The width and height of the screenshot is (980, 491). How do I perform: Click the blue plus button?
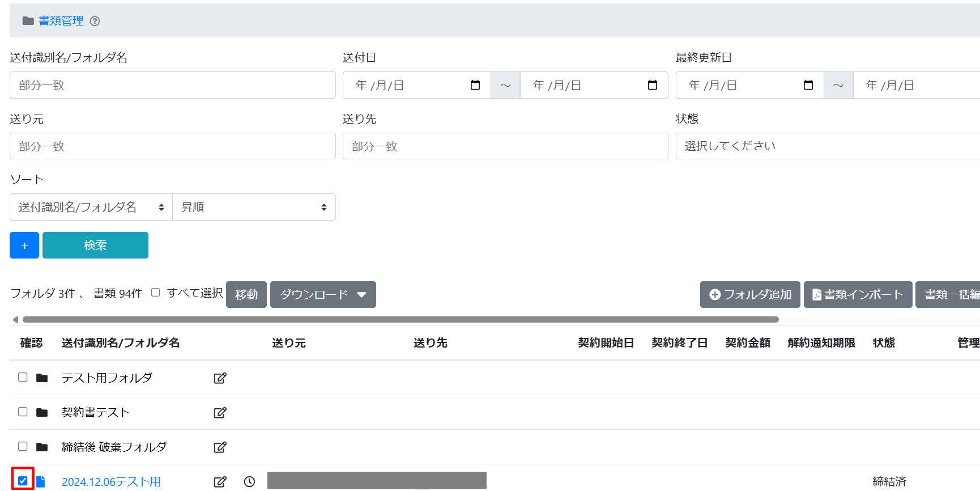24,246
